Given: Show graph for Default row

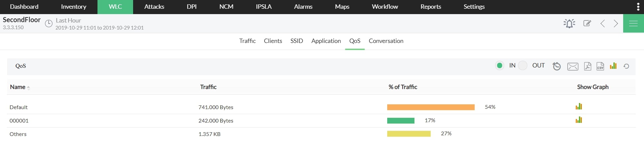Looking at the screenshot, I should (578, 107).
